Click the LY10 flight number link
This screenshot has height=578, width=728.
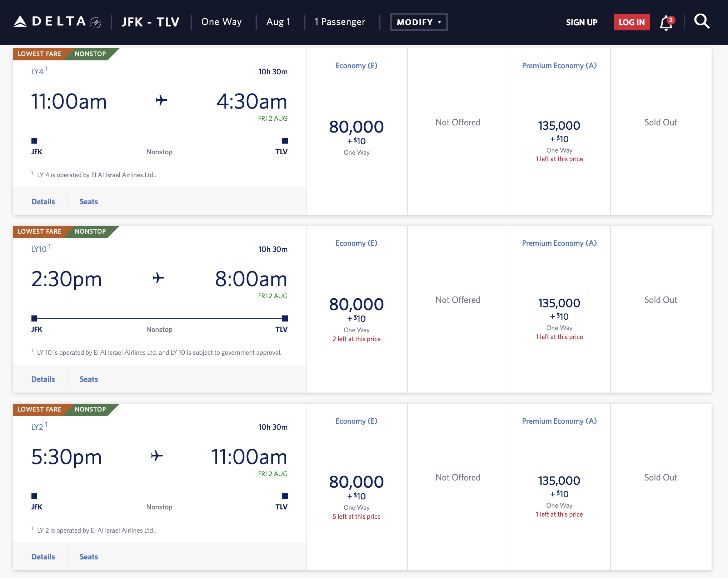click(39, 249)
